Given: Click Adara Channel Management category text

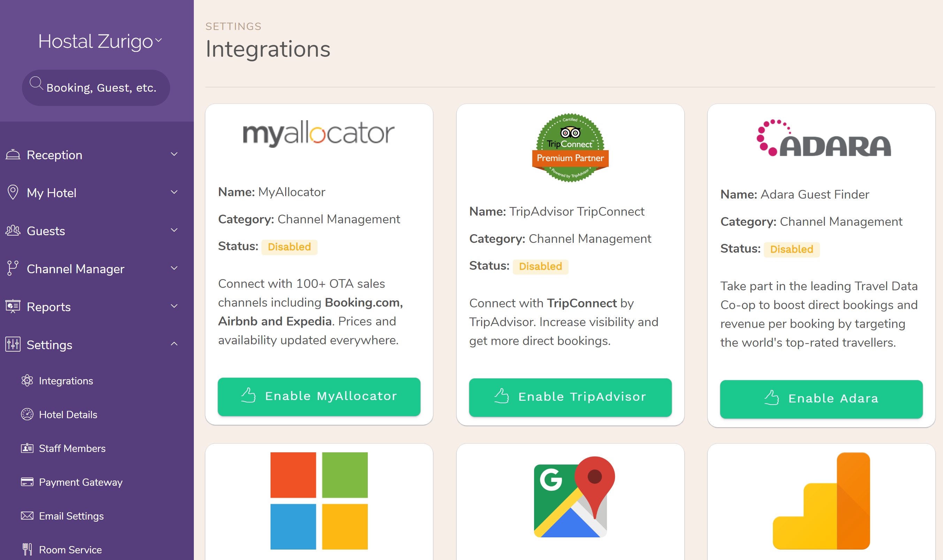Looking at the screenshot, I should point(811,222).
